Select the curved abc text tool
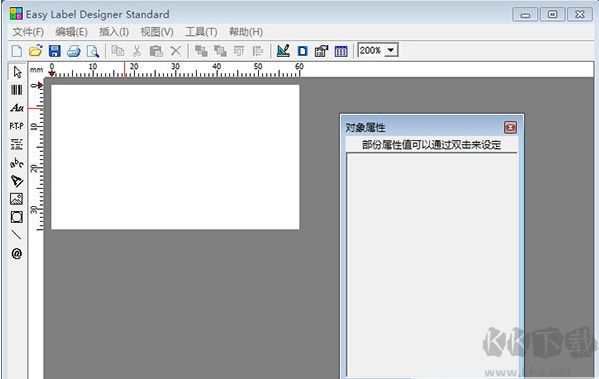Screen dimensions: 599x379 point(16,163)
